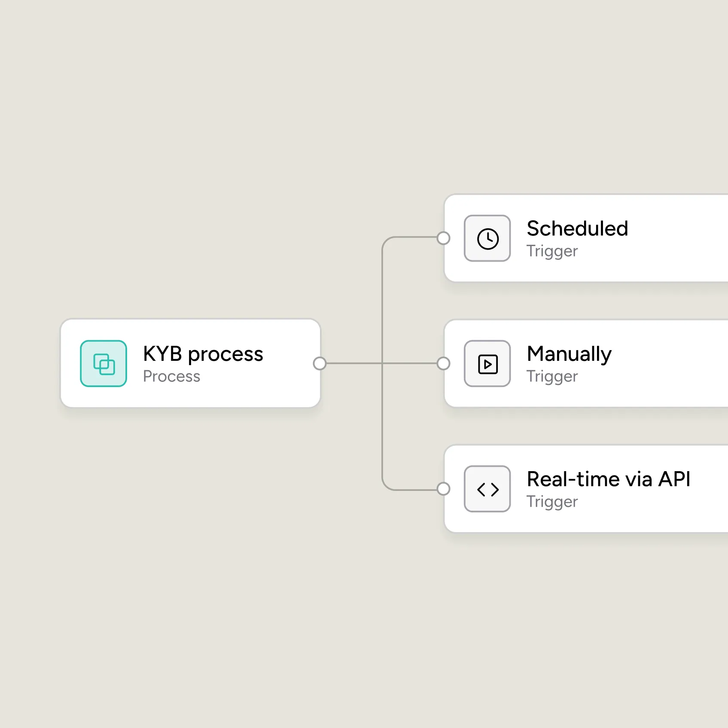
Task: Select the KYB process title text
Action: click(203, 354)
